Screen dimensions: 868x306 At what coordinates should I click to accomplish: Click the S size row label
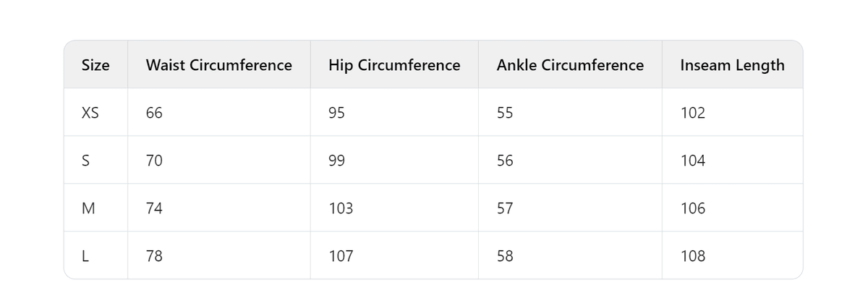click(86, 161)
